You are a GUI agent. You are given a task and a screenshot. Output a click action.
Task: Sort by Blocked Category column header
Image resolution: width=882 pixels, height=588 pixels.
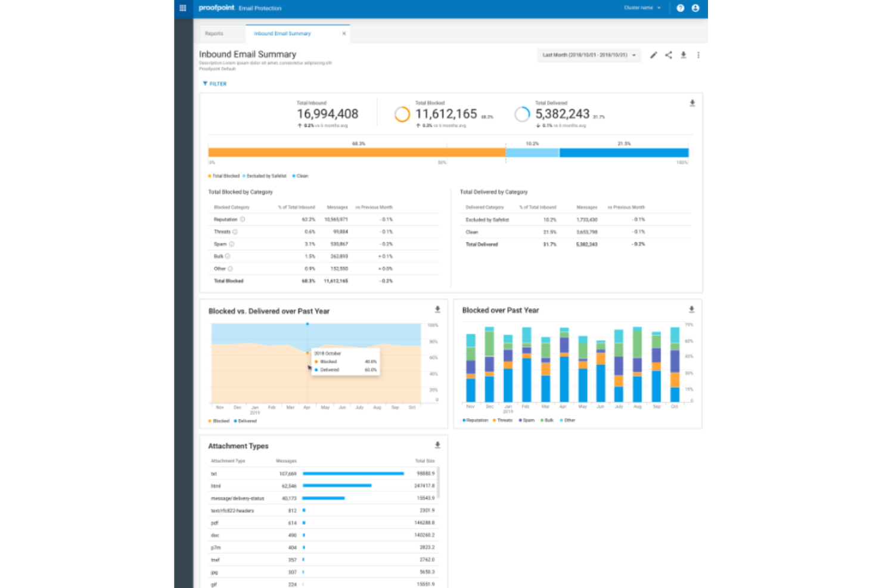(x=231, y=207)
